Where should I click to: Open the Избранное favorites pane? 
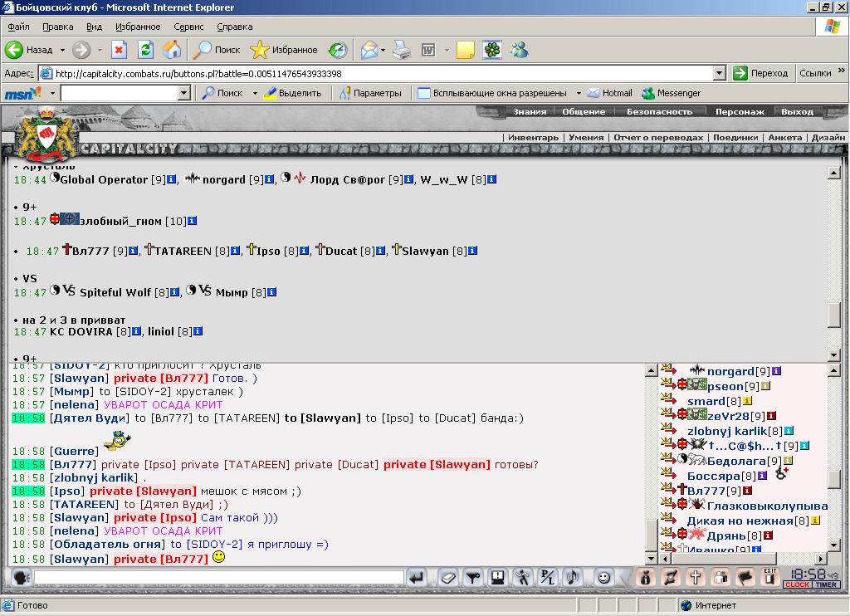[x=284, y=50]
